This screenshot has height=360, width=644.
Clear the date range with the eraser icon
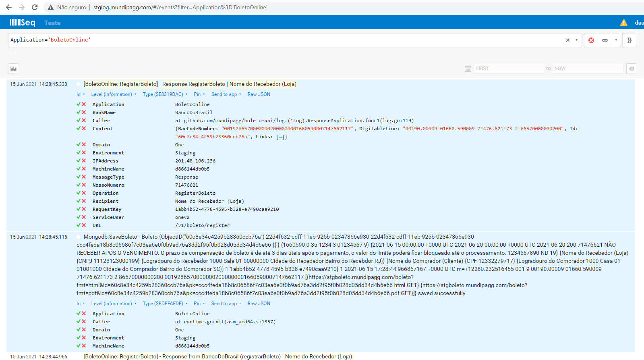tap(631, 69)
